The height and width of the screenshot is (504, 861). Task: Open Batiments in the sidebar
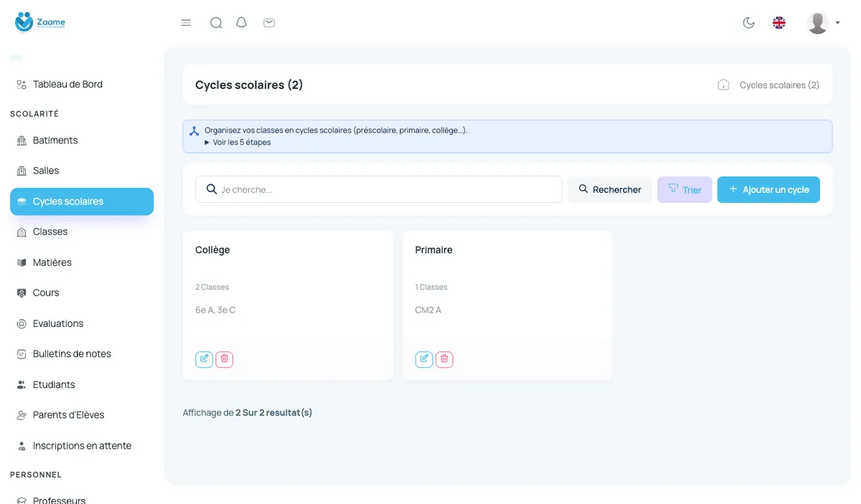point(82,140)
